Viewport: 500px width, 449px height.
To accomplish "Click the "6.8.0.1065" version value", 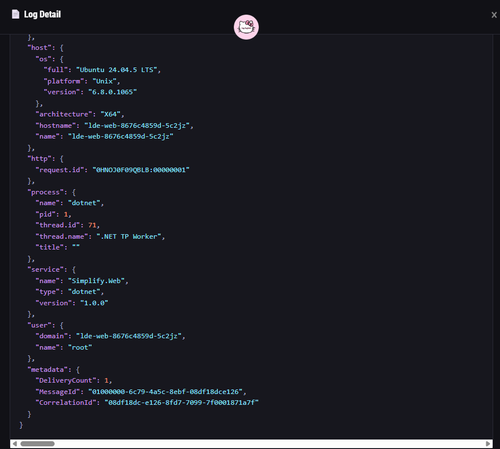I will [113, 92].
